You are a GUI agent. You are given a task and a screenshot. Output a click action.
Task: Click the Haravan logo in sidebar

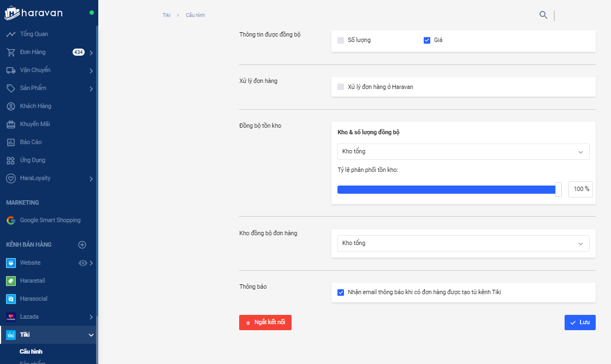[x=34, y=13]
